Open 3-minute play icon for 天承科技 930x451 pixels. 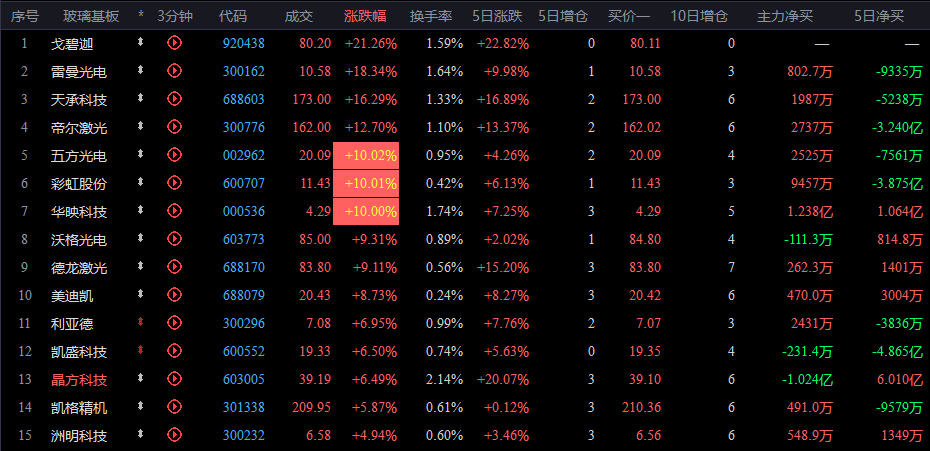174,99
